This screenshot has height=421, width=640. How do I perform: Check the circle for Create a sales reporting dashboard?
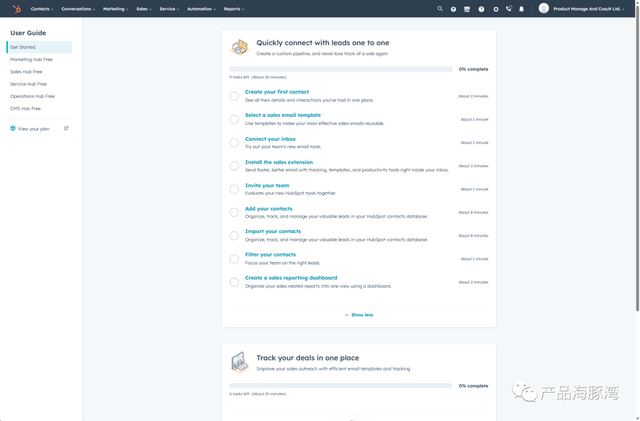point(234,282)
